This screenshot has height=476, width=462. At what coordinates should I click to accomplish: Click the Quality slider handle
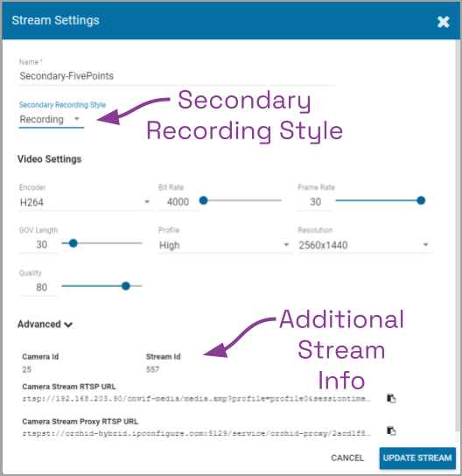(126, 286)
